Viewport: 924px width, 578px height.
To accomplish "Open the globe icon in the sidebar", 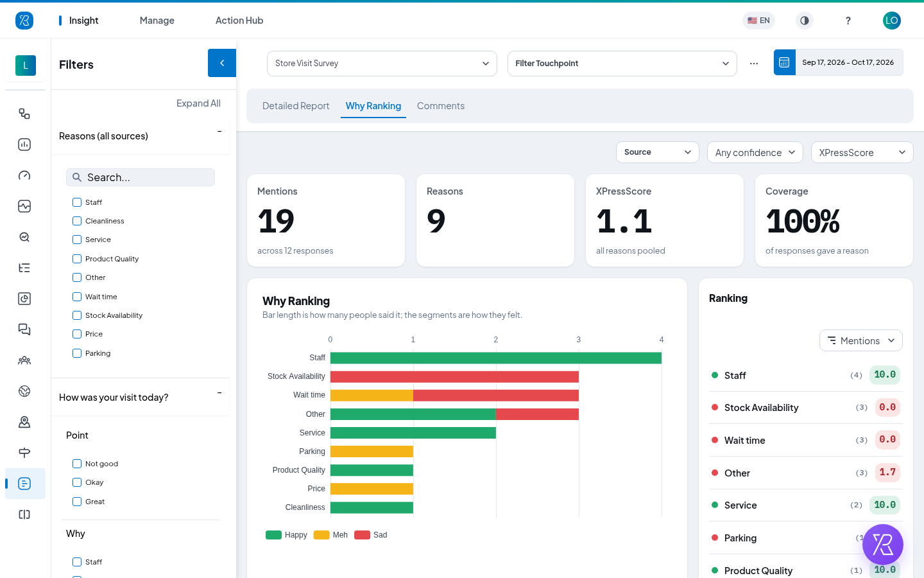I will point(24,391).
